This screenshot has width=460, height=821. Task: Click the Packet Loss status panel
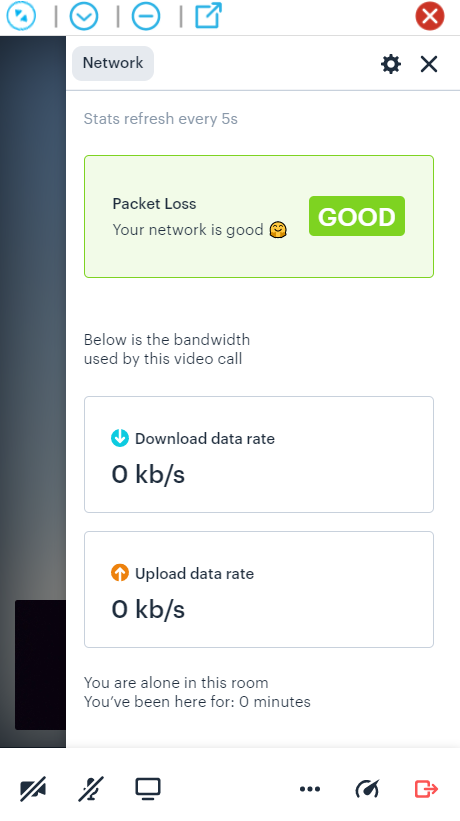pos(259,216)
